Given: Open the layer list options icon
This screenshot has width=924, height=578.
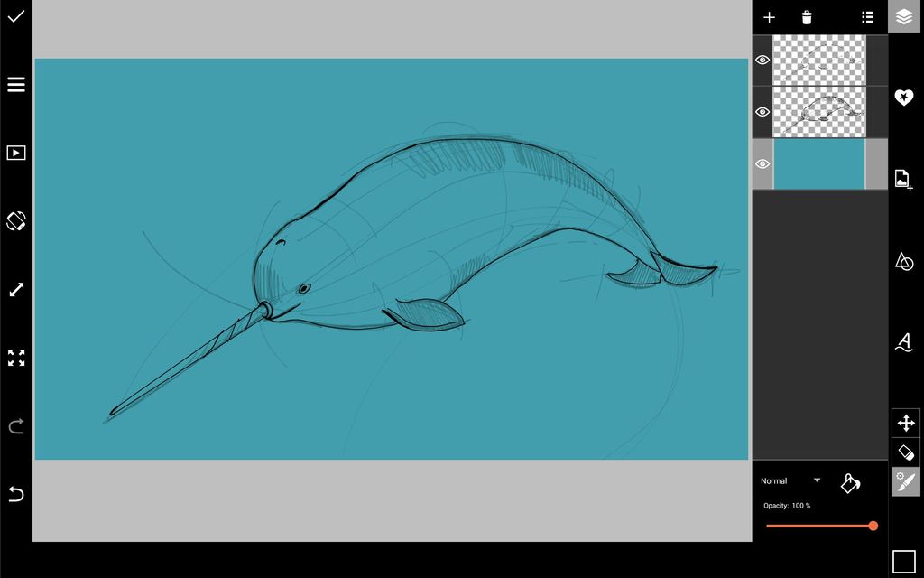Looking at the screenshot, I should (x=867, y=17).
